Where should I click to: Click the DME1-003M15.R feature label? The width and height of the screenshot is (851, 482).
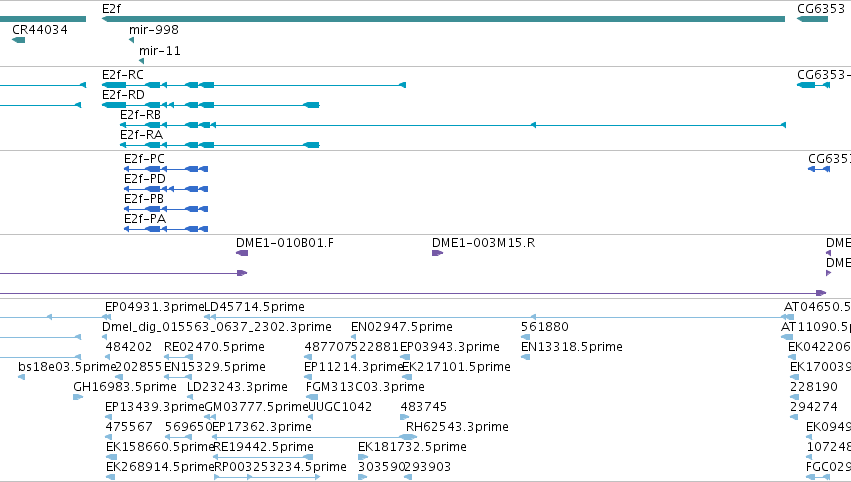[x=484, y=243]
